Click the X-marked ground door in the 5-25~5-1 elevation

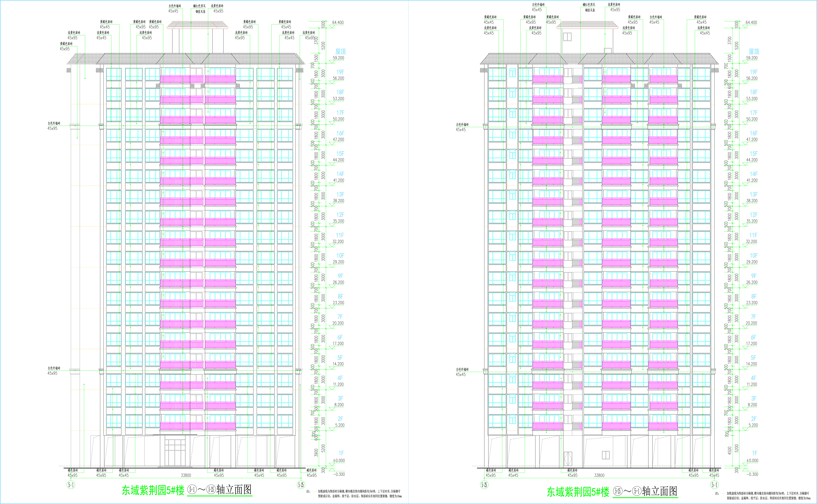(568, 459)
